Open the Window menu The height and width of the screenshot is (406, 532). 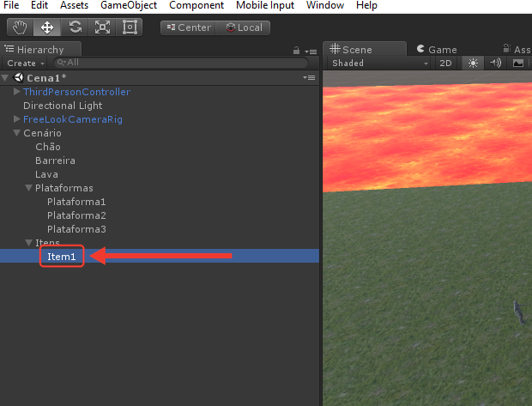325,5
